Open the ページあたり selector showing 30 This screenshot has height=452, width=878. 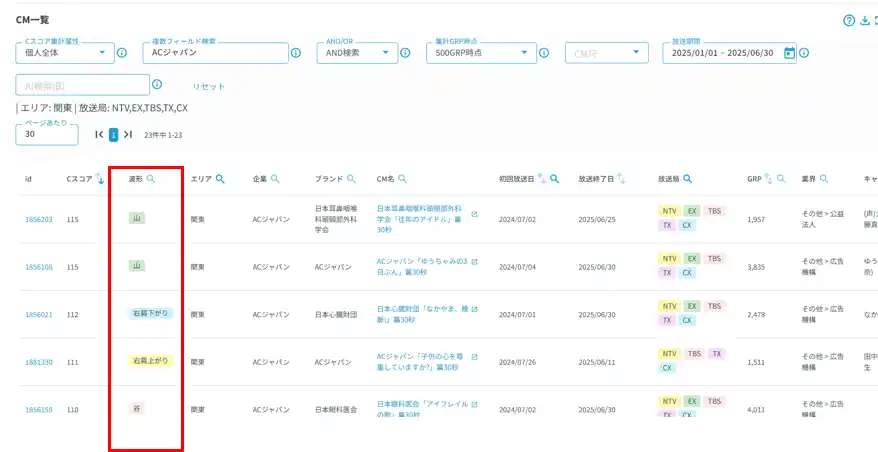(47, 134)
